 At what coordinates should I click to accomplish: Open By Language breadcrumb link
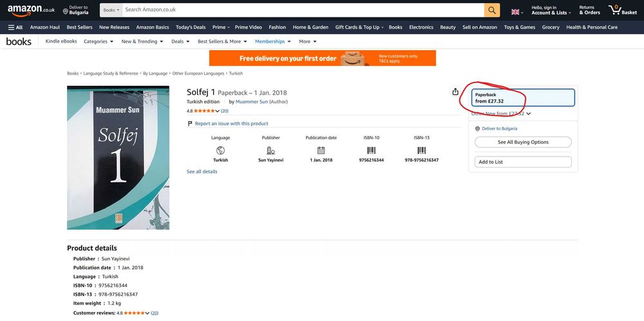pos(155,73)
